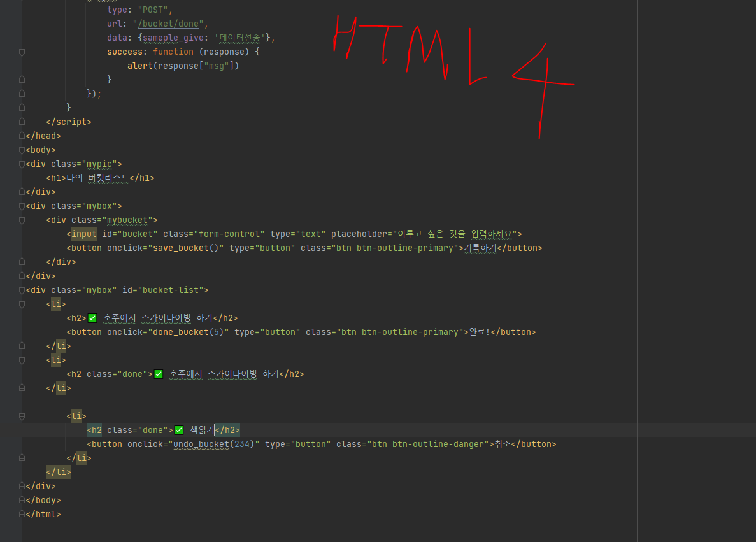756x542 pixels.
Task: Collapse the div class="mybucket" block
Action: coord(22,220)
